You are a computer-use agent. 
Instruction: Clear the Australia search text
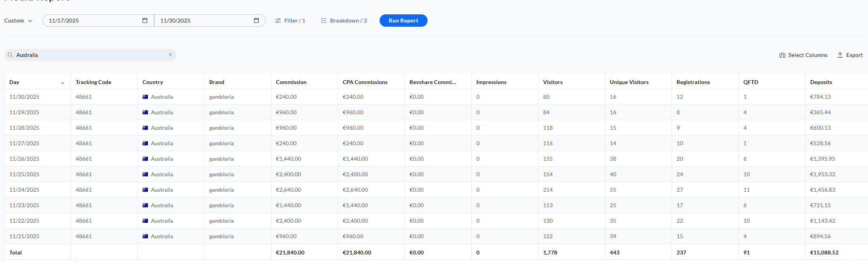170,55
